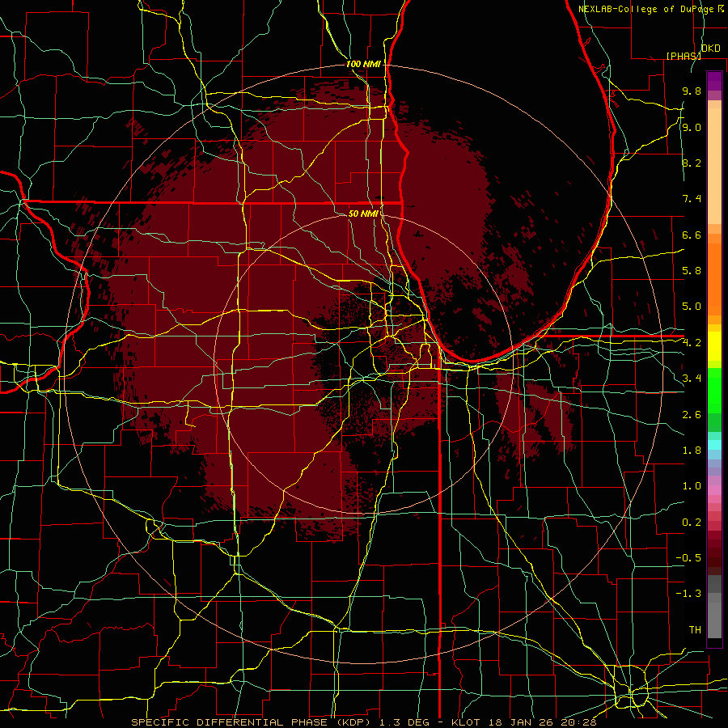Image resolution: width=728 pixels, height=728 pixels.
Task: Click the '50 NMI' range ring label
Action: click(363, 214)
